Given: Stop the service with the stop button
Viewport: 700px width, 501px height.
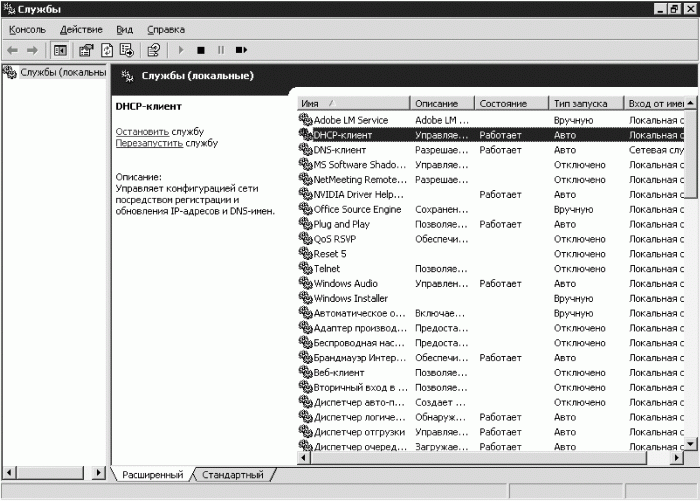Looking at the screenshot, I should (x=201, y=50).
